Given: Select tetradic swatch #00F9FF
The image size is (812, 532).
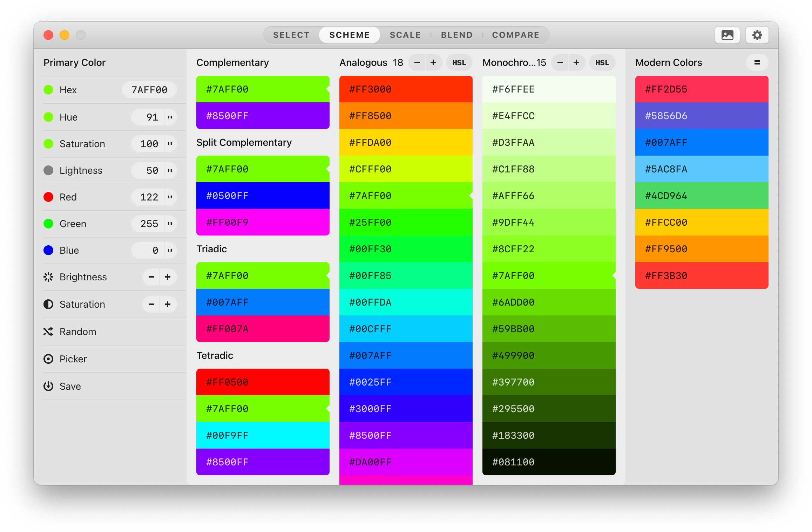Looking at the screenshot, I should pyautogui.click(x=263, y=435).
